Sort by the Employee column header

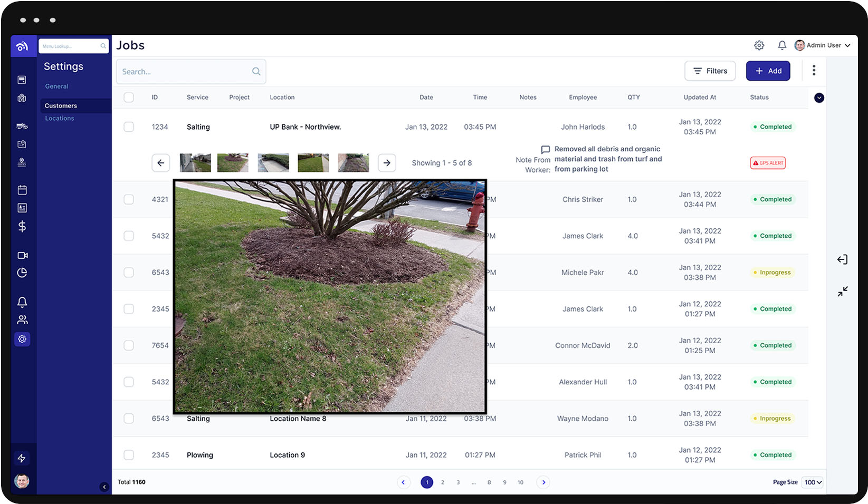pos(583,98)
